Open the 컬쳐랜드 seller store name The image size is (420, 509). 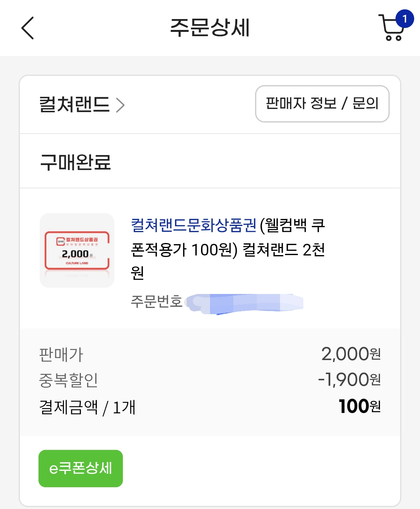74,105
